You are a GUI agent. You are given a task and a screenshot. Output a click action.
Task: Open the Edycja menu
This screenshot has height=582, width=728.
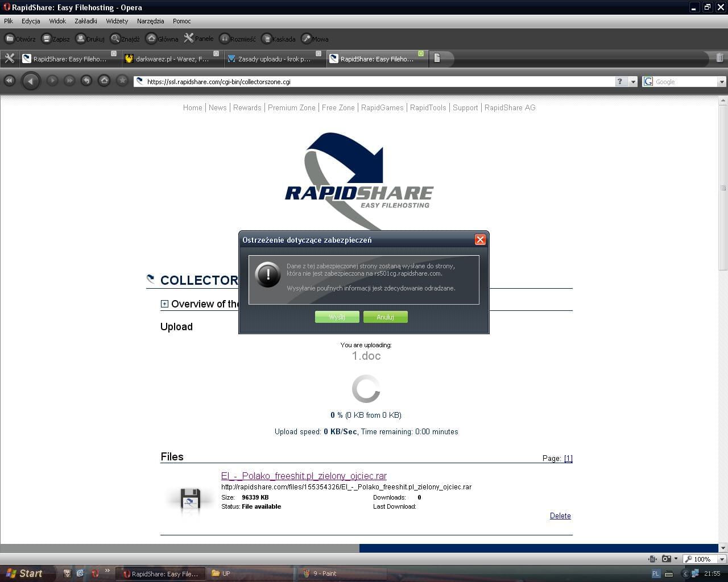31,21
